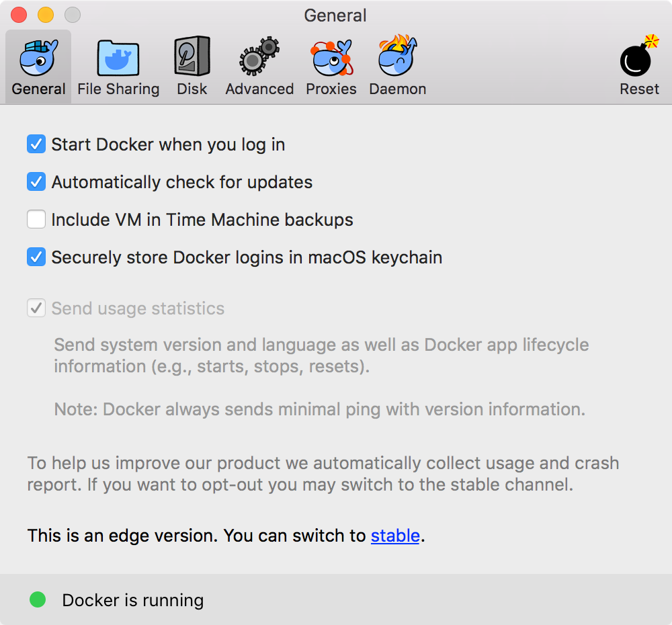Image resolution: width=672 pixels, height=625 pixels.
Task: Click the Reset label in toolbar
Action: point(639,89)
